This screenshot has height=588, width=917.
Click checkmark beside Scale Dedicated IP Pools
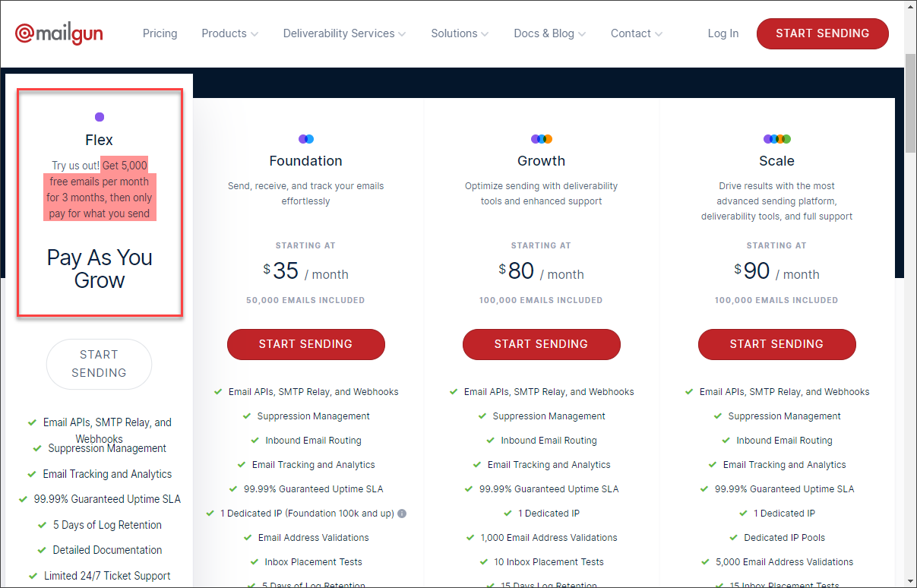point(734,538)
